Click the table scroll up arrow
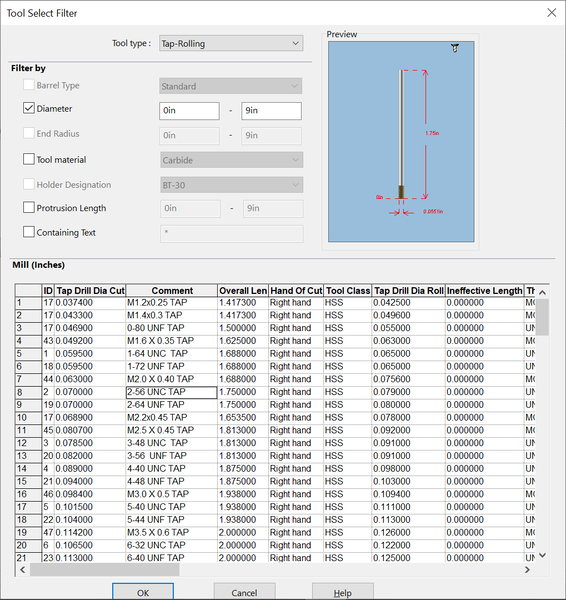This screenshot has width=566, height=600. [542, 292]
